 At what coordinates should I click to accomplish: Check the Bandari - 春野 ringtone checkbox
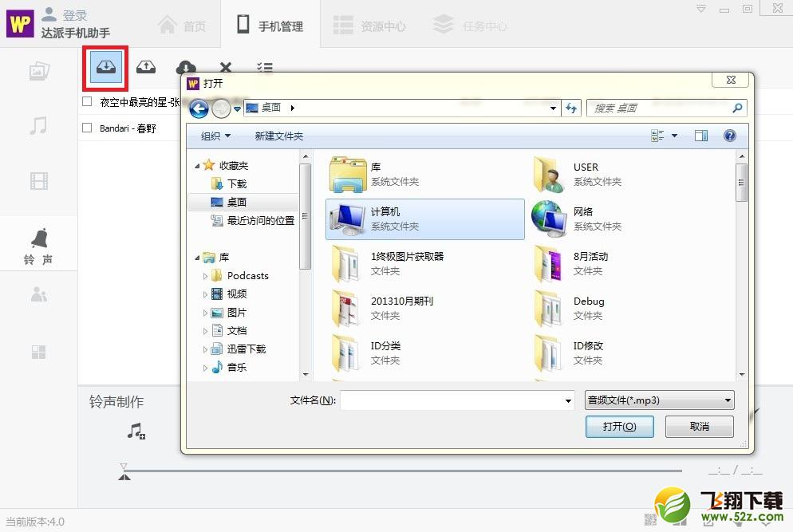pyautogui.click(x=87, y=128)
